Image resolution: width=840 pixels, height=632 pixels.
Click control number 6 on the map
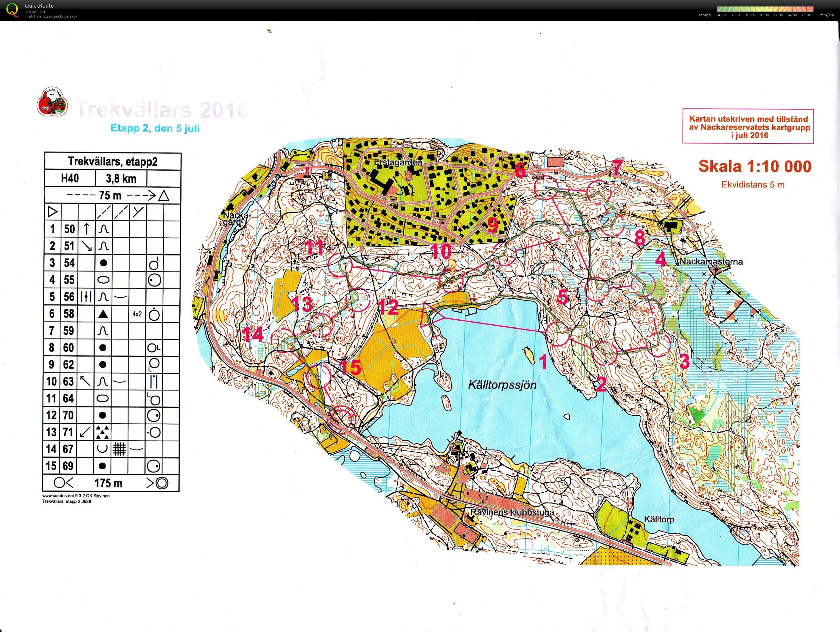click(520, 170)
